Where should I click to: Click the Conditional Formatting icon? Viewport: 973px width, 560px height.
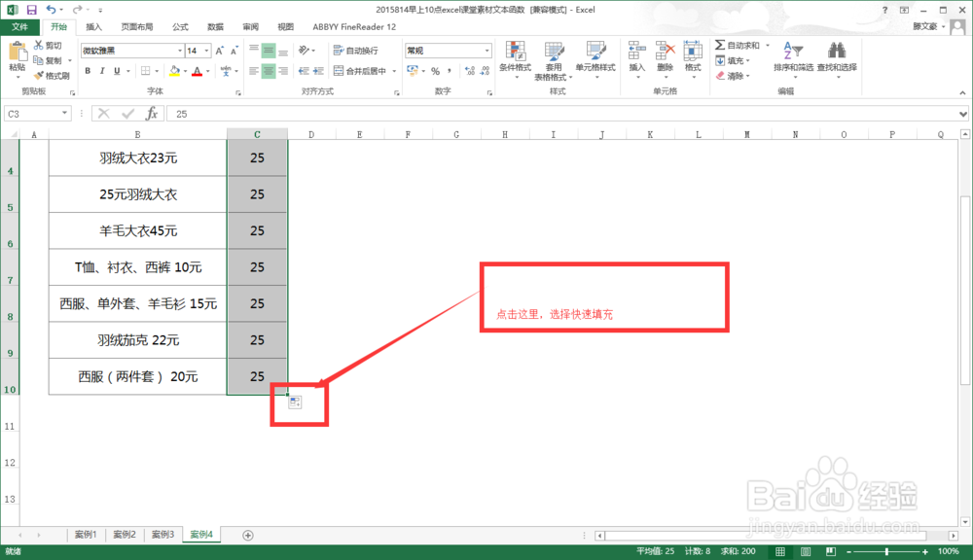coord(516,51)
